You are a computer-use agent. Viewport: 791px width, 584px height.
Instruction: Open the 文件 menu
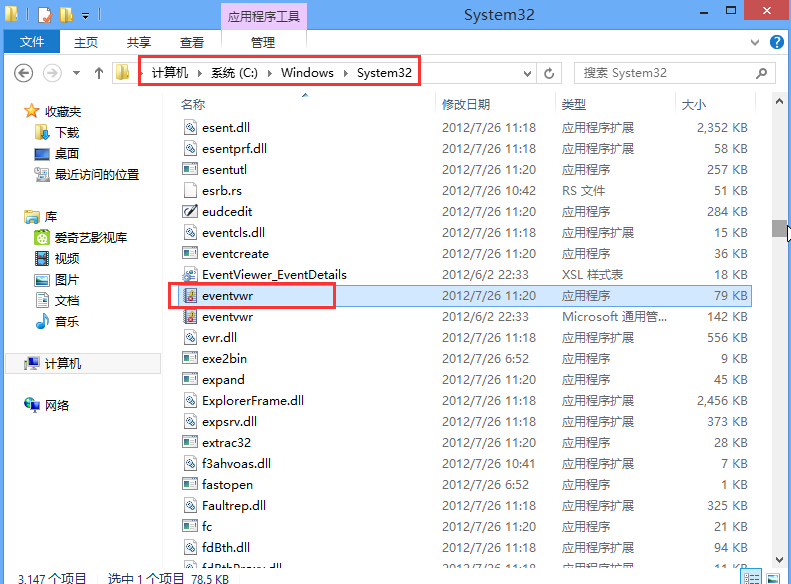(x=32, y=42)
